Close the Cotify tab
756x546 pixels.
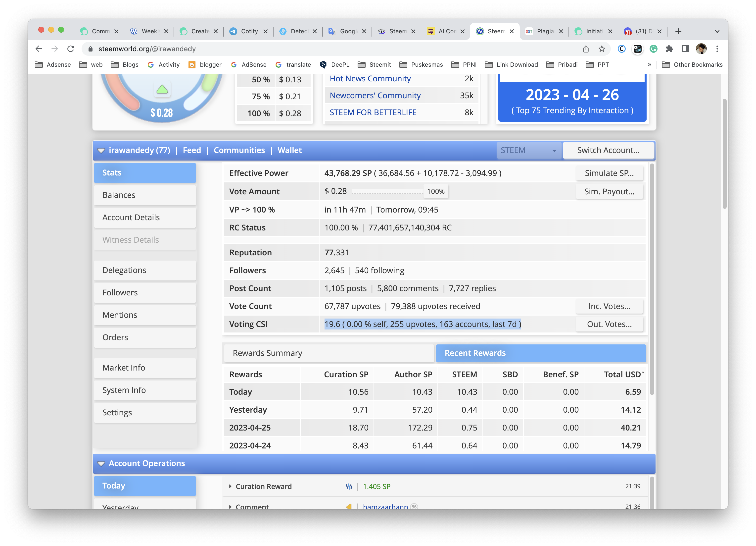265,31
